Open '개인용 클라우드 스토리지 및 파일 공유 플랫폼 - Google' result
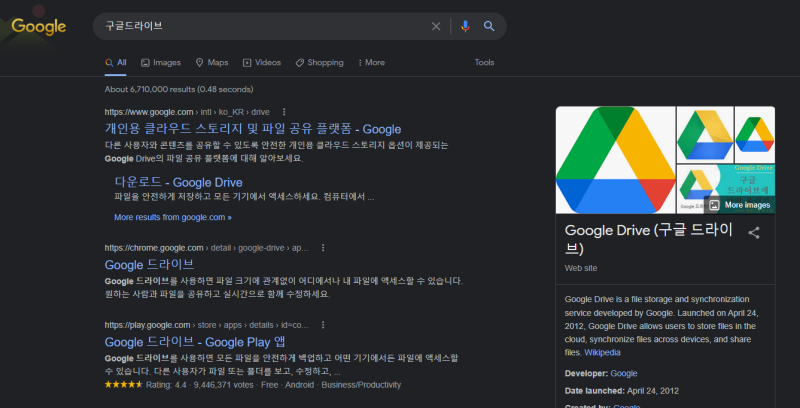The height and width of the screenshot is (408, 800). coord(253,129)
